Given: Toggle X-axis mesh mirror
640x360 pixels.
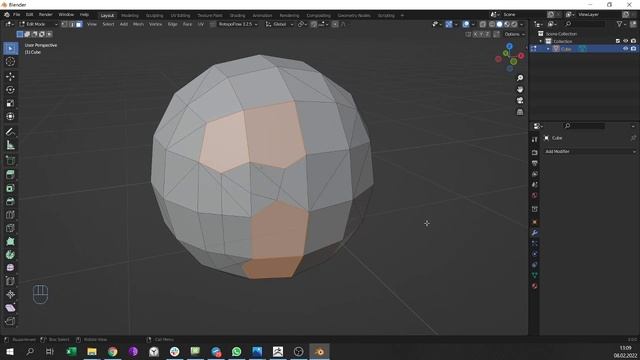Looking at the screenshot, I should [x=476, y=34].
